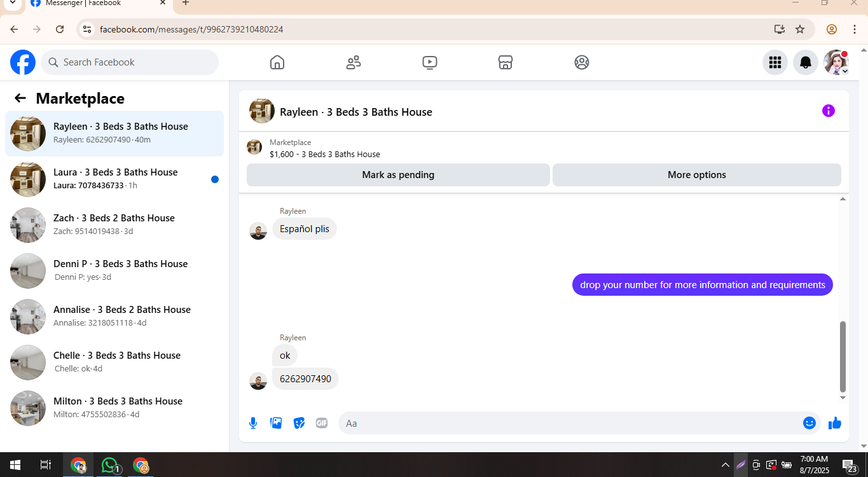Click the chat scrollbar down arrow

(843, 397)
